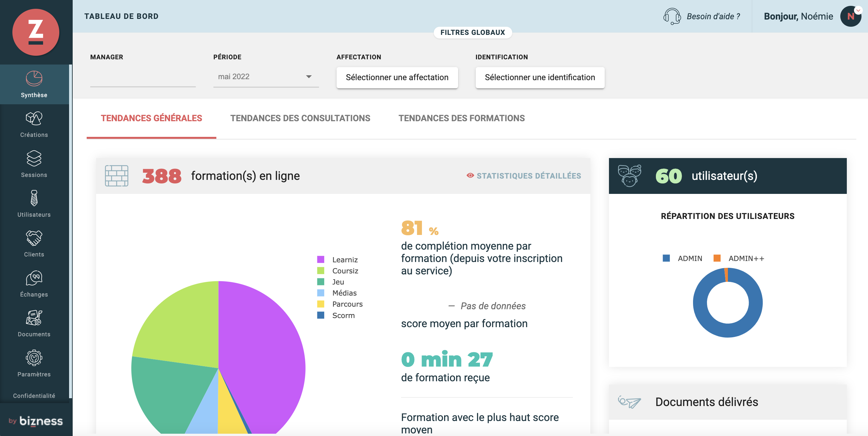Click the 0 min 27 duration value
868x436 pixels.
tap(447, 359)
